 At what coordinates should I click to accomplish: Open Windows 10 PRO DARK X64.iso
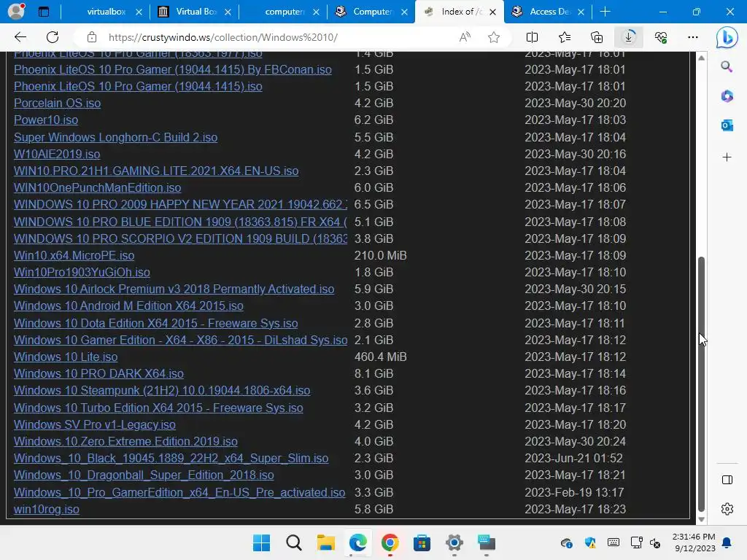pos(98,374)
